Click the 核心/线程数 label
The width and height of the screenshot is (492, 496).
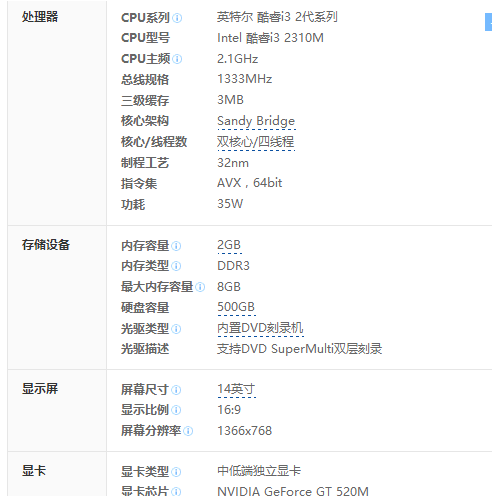pyautogui.click(x=154, y=142)
